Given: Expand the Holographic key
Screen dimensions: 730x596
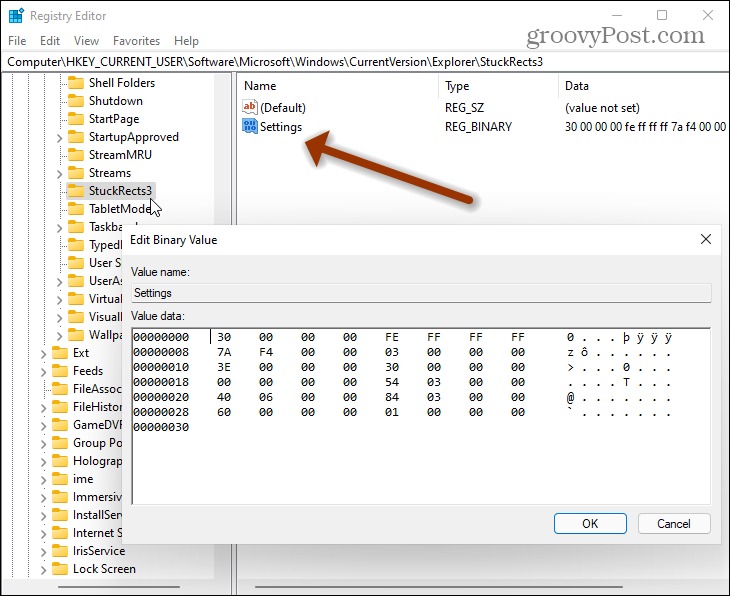Looking at the screenshot, I should 43,462.
